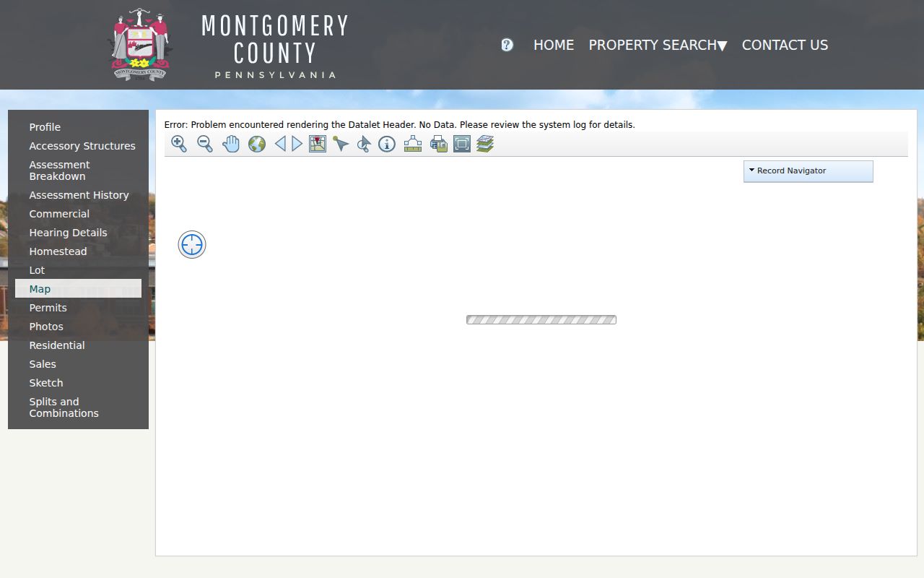This screenshot has height=578, width=924.
Task: Open the Property Search dropdown menu
Action: [x=658, y=45]
